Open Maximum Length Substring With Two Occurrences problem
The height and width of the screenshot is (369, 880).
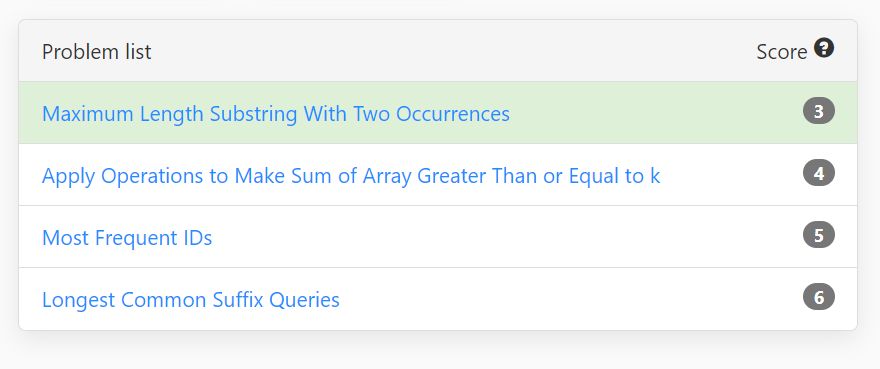(x=276, y=114)
